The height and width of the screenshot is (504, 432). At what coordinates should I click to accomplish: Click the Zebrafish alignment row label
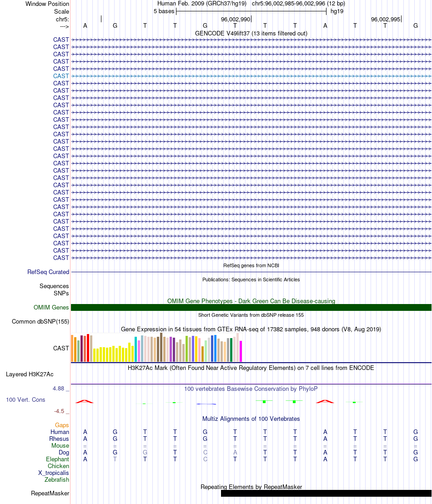(57, 479)
